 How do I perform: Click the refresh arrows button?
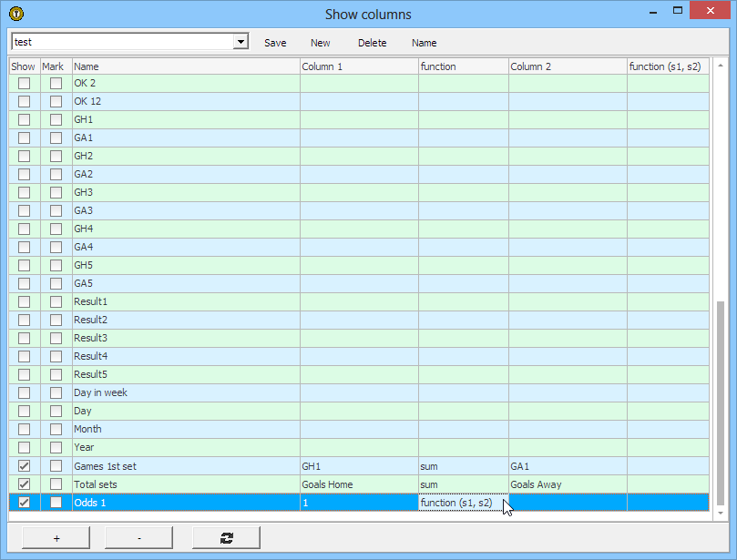point(226,538)
